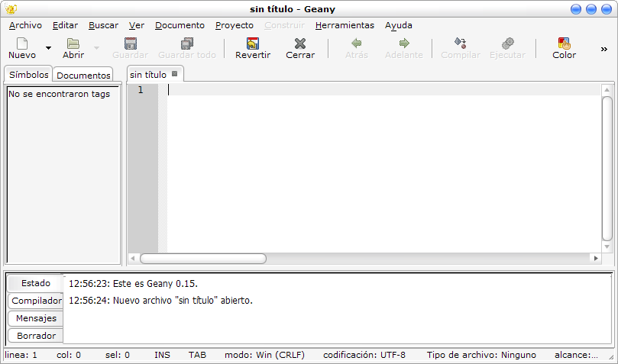Screen dimensions: 618x364
Task: Open the Mensajes tab in bottom panel
Action: 36,318
